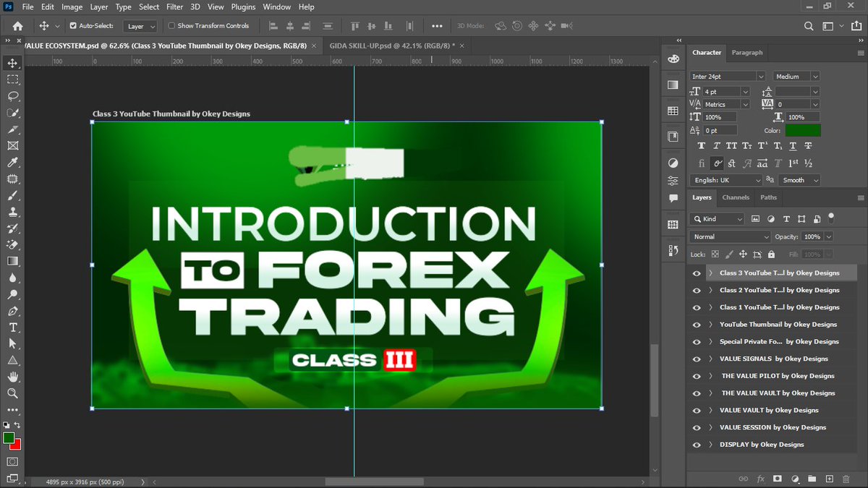Apply Underline text style
This screenshot has height=488, width=868.
tap(793, 147)
